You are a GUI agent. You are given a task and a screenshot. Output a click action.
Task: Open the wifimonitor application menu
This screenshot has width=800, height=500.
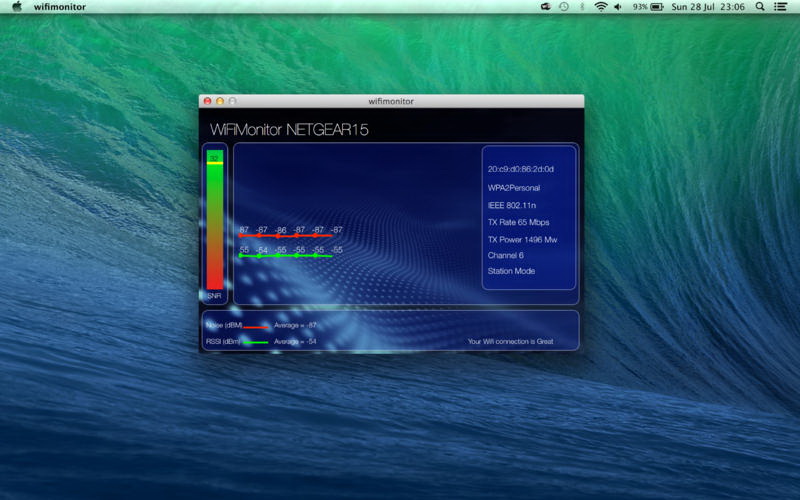point(59,7)
